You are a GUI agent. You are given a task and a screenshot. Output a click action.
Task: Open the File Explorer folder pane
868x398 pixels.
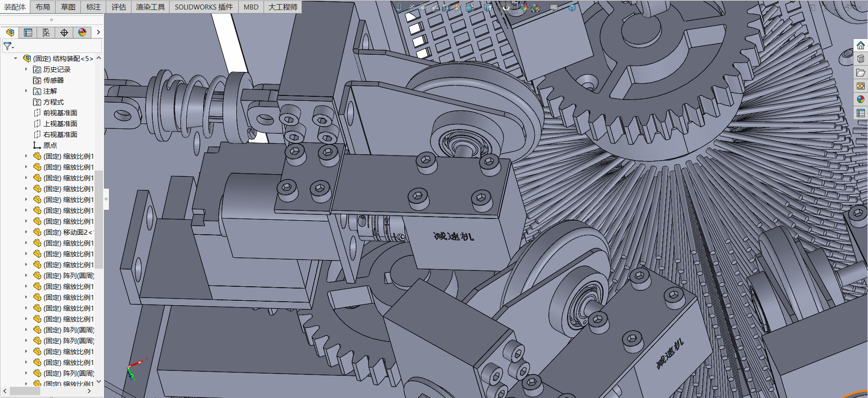coord(861,72)
